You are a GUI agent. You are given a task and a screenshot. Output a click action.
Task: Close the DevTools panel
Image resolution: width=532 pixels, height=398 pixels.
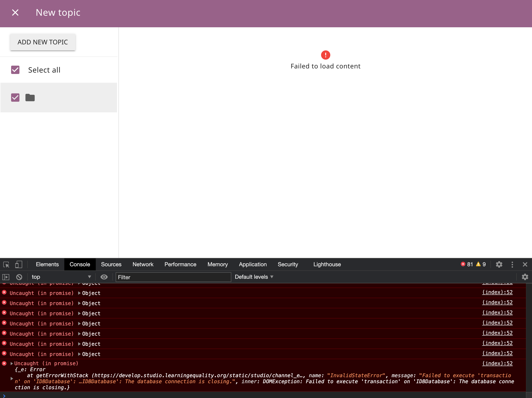(x=525, y=265)
